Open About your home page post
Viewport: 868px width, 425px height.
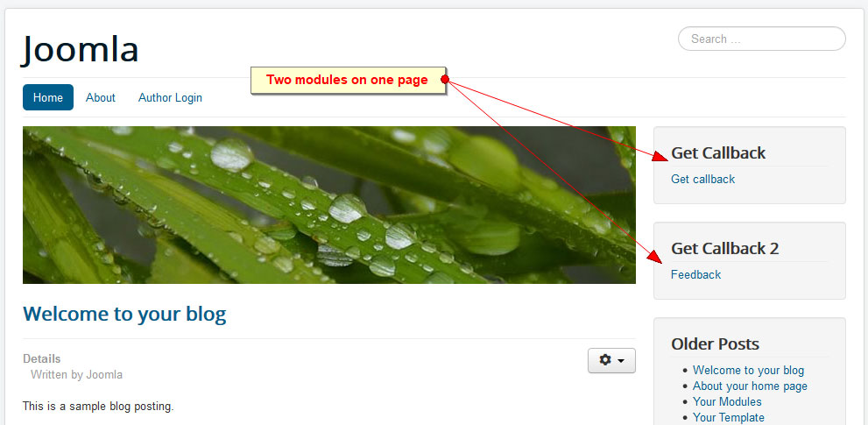(750, 386)
